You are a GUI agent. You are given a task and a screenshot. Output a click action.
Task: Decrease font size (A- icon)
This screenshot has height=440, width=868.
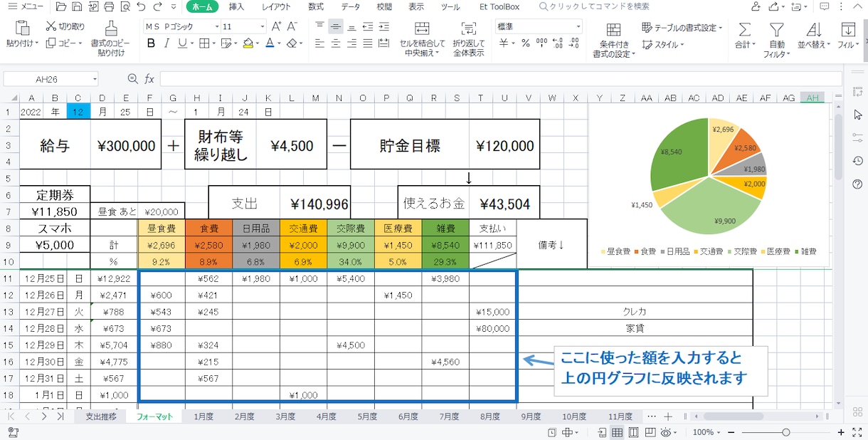(x=292, y=26)
